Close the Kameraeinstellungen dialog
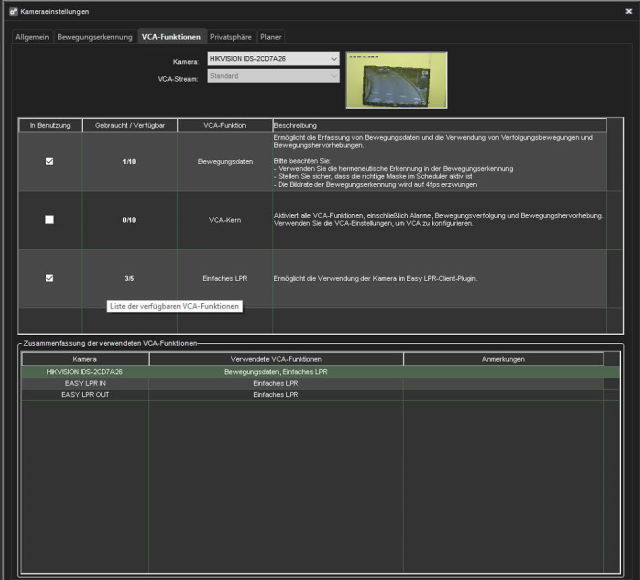Image resolution: width=640 pixels, height=580 pixels. 627,11
